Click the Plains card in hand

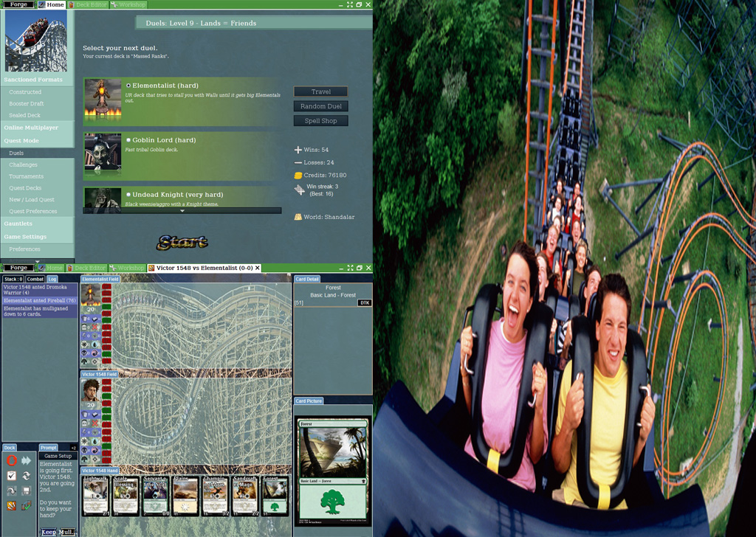(x=185, y=495)
